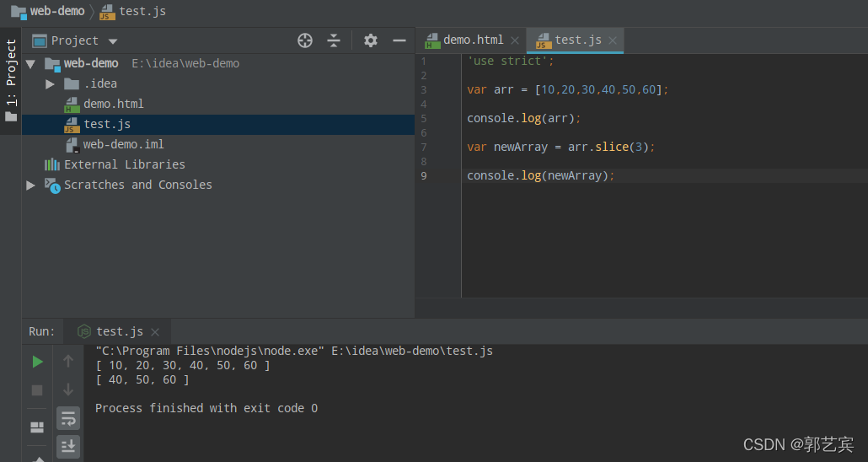Click the Down the stack trace arrow
This screenshot has width=868, height=462.
68,389
